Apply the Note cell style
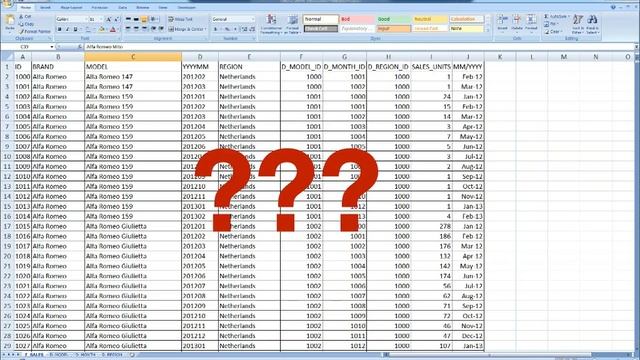640x360 pixels. coord(467,29)
